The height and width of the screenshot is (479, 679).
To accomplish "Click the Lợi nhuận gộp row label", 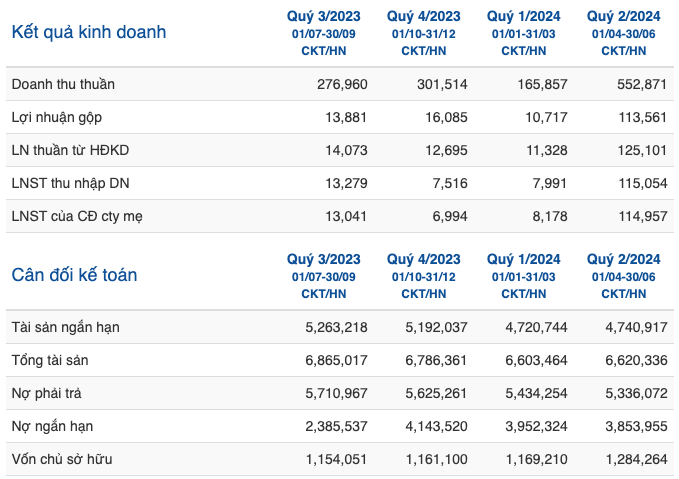I will pos(57,117).
